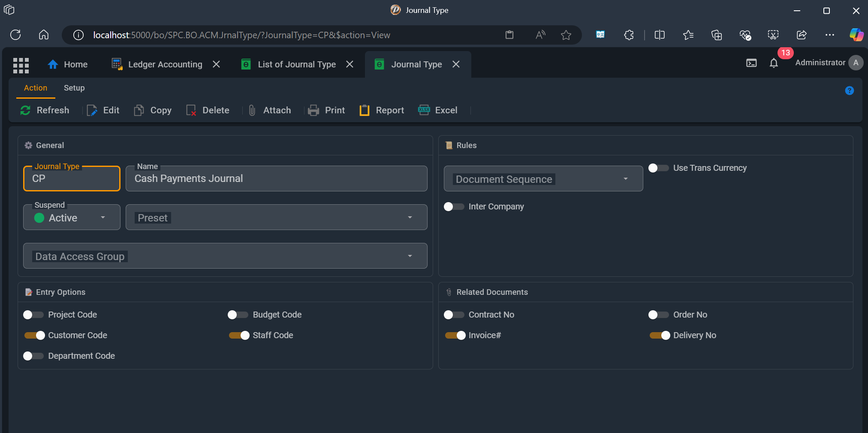Image resolution: width=868 pixels, height=433 pixels.
Task: Close the Ledger Accounting tab
Action: [217, 64]
